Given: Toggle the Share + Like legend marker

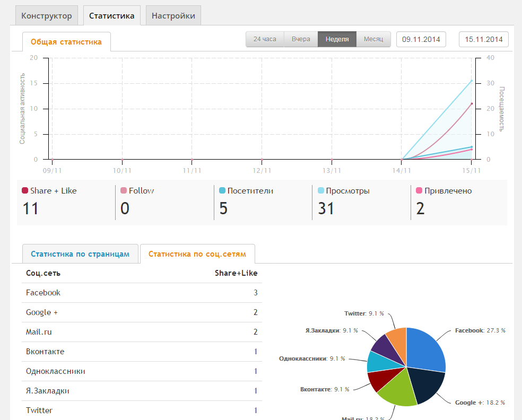Looking at the screenshot, I should pos(25,191).
